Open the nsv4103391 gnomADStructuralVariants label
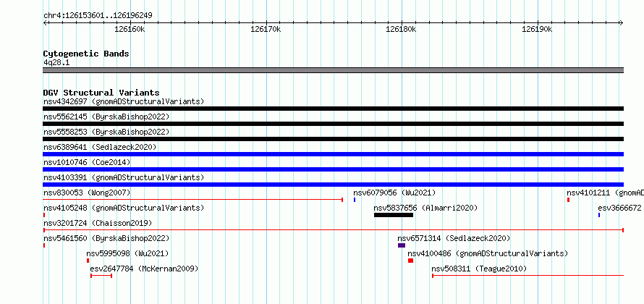The height and width of the screenshot is (304, 644). [x=124, y=177]
